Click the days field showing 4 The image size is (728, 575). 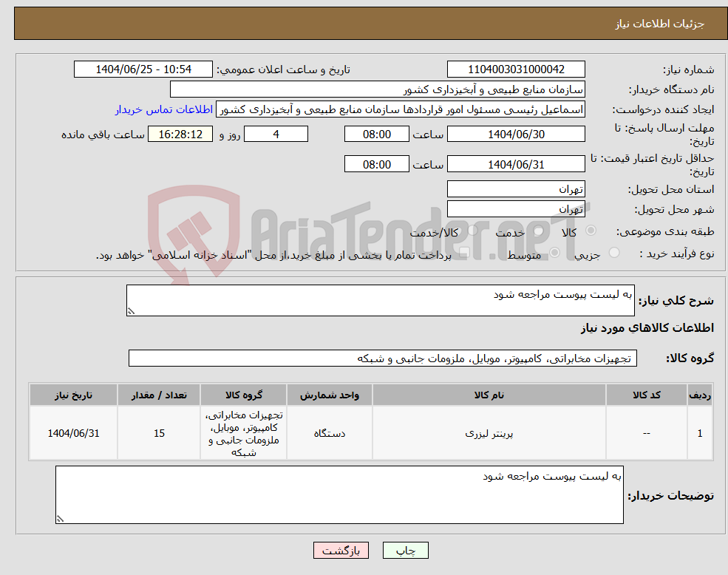[276, 134]
